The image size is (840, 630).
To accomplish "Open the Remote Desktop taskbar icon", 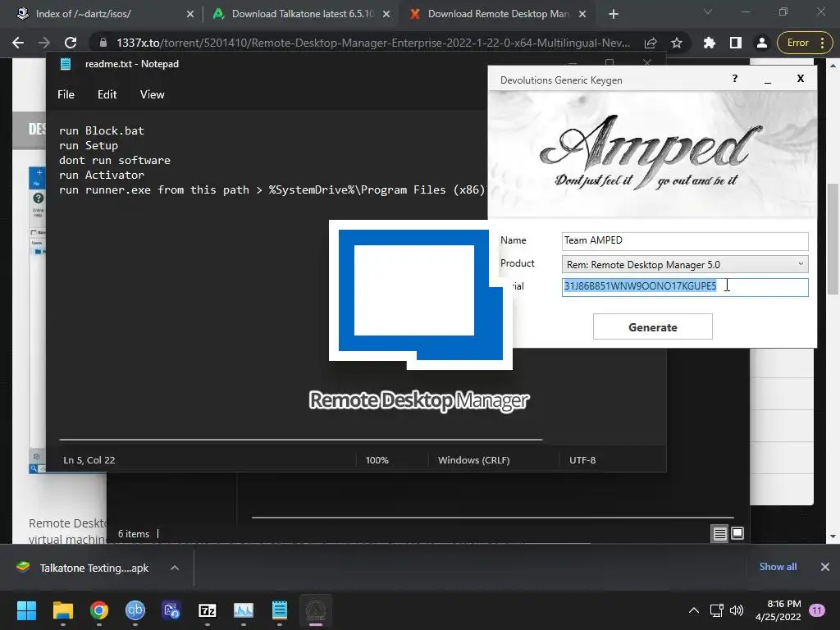I will tap(171, 610).
